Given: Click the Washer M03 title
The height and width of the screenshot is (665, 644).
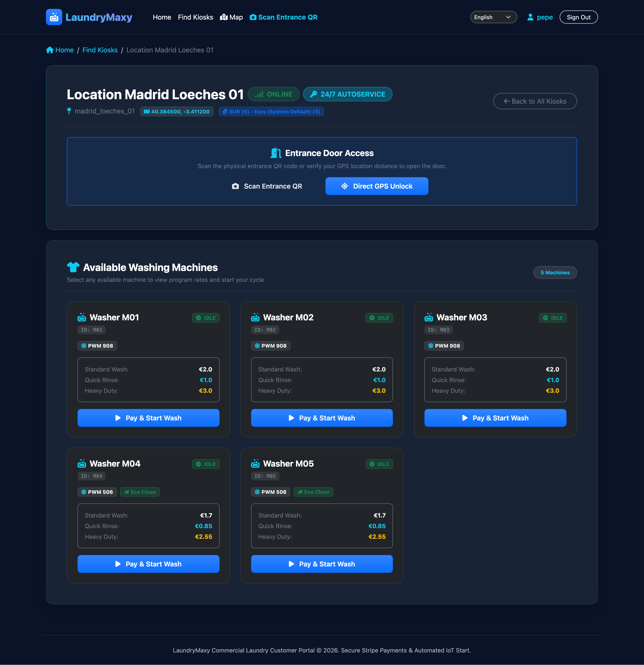Looking at the screenshot, I should pyautogui.click(x=462, y=318).
